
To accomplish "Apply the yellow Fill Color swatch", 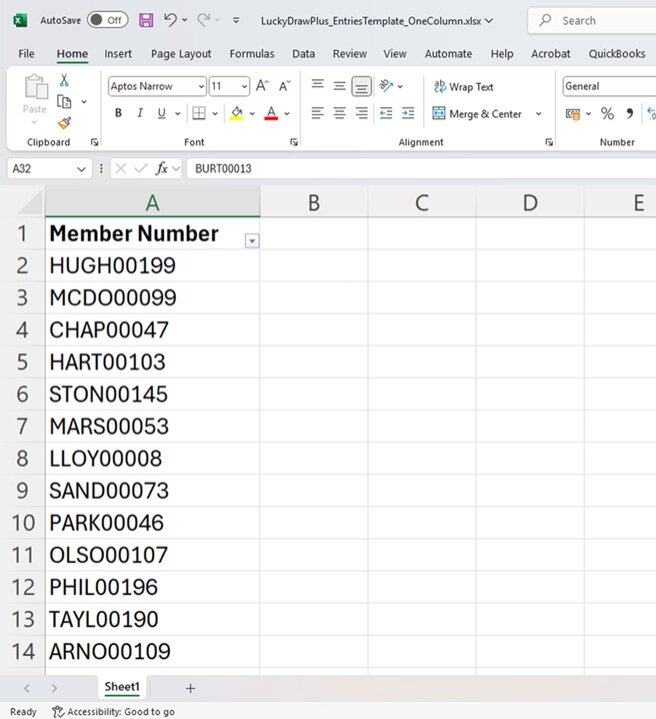I will pos(237,114).
